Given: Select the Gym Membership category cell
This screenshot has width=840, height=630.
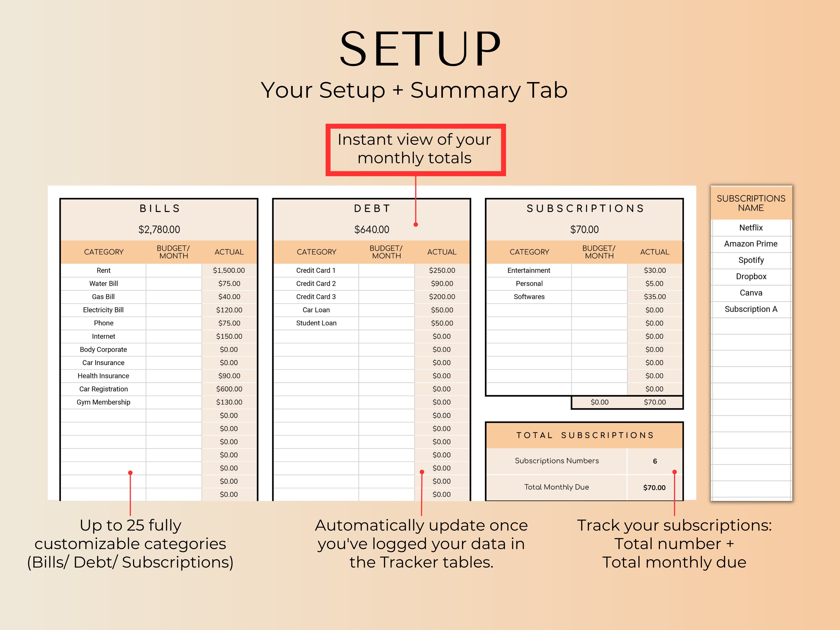Looking at the screenshot, I should 103,402.
